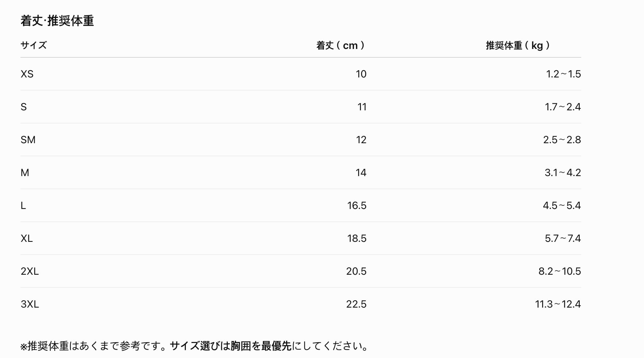
Task: Click the 推奨体重 (kg) column header
Action: 518,45
